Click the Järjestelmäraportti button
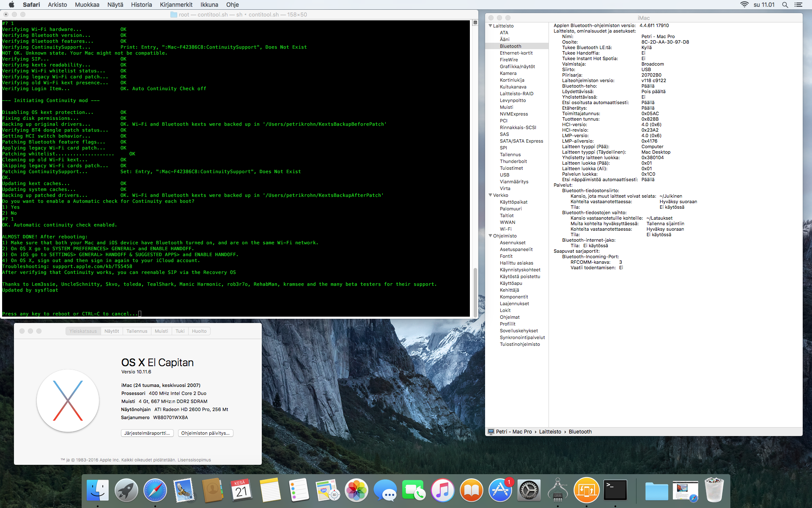 (x=147, y=433)
